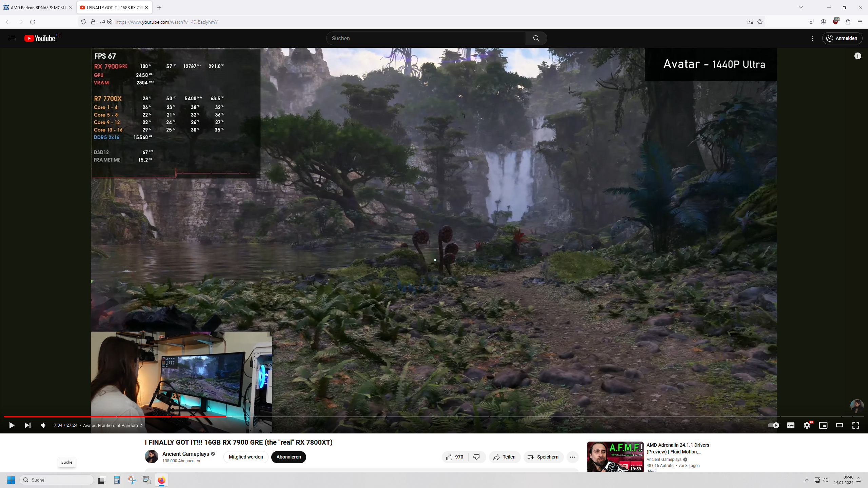
Task: Click the Abonnieren button
Action: coord(289,457)
